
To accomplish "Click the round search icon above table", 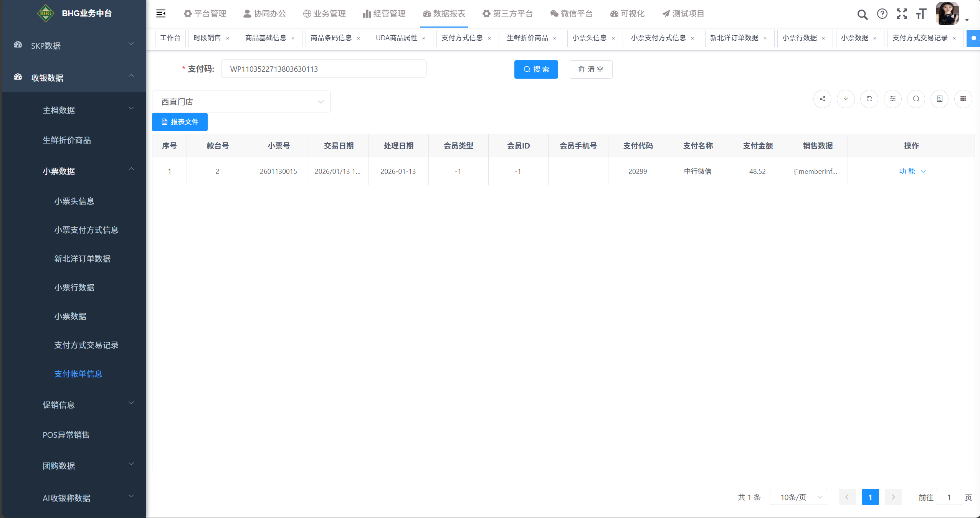I will click(916, 99).
